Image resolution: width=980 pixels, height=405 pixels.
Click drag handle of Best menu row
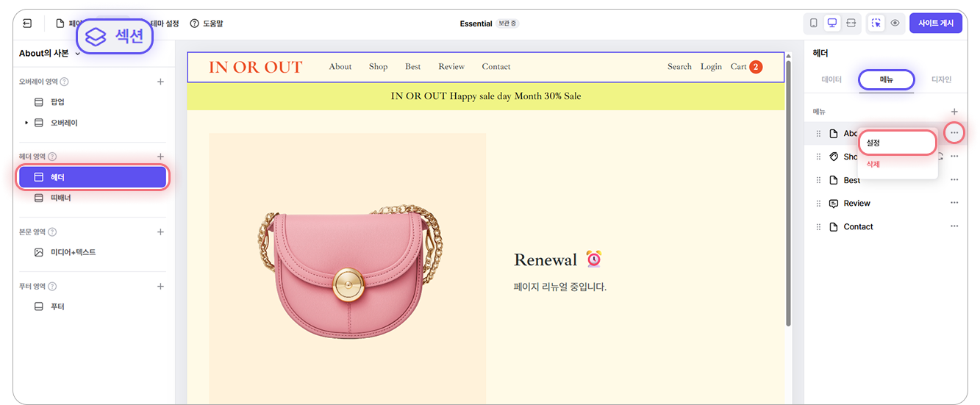(x=818, y=180)
